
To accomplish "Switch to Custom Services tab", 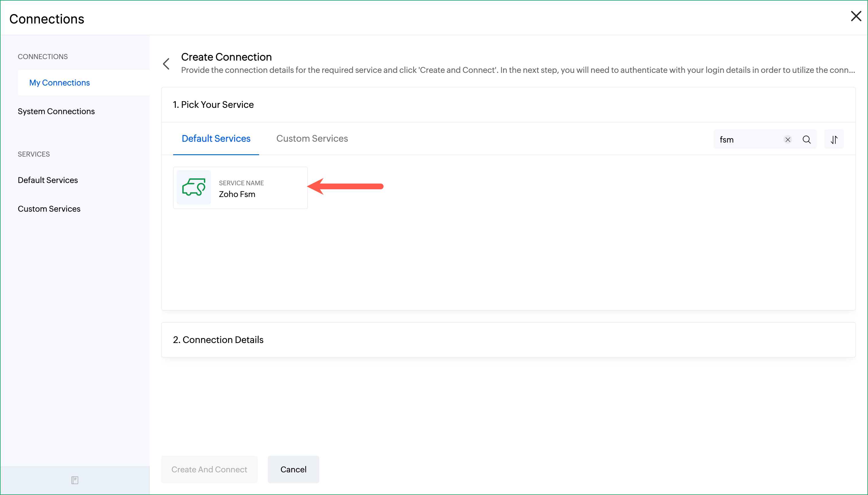I will tap(312, 138).
